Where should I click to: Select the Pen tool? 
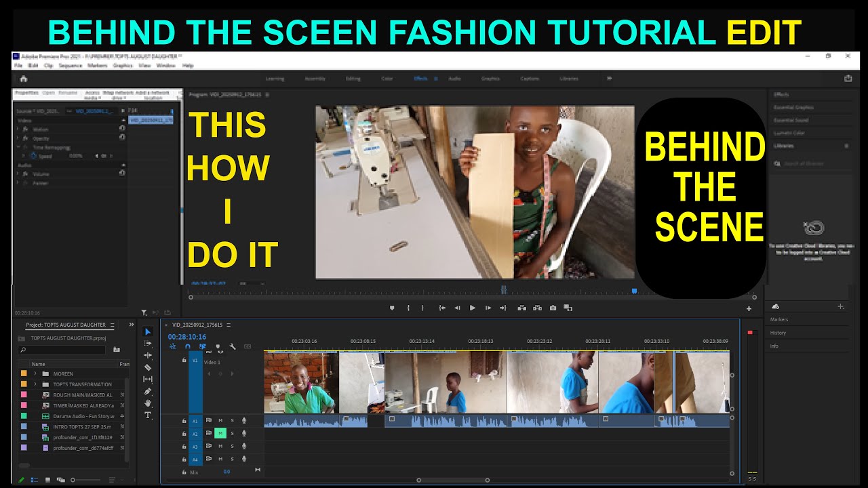point(148,392)
